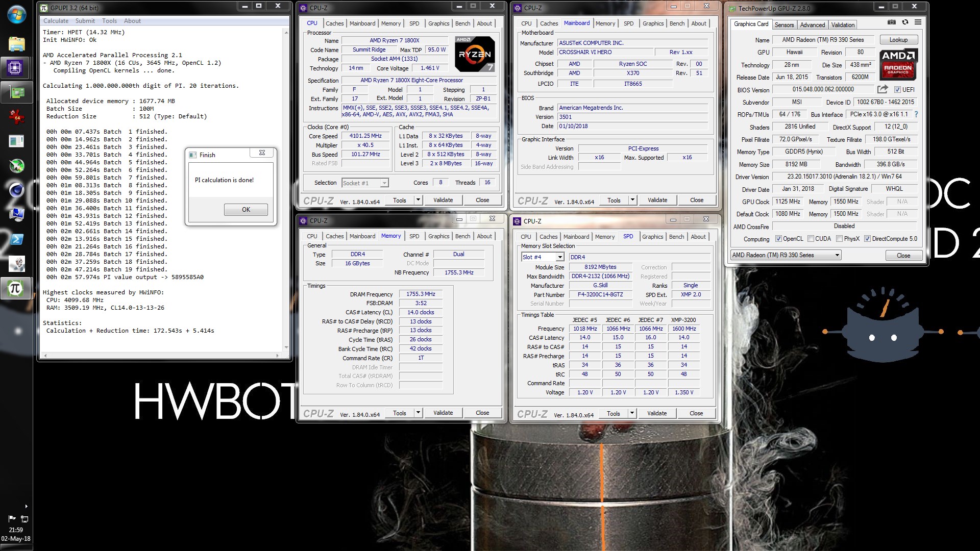Toggle the PhysX computing checkbox
Image resolution: width=980 pixels, height=551 pixels.
tap(840, 239)
